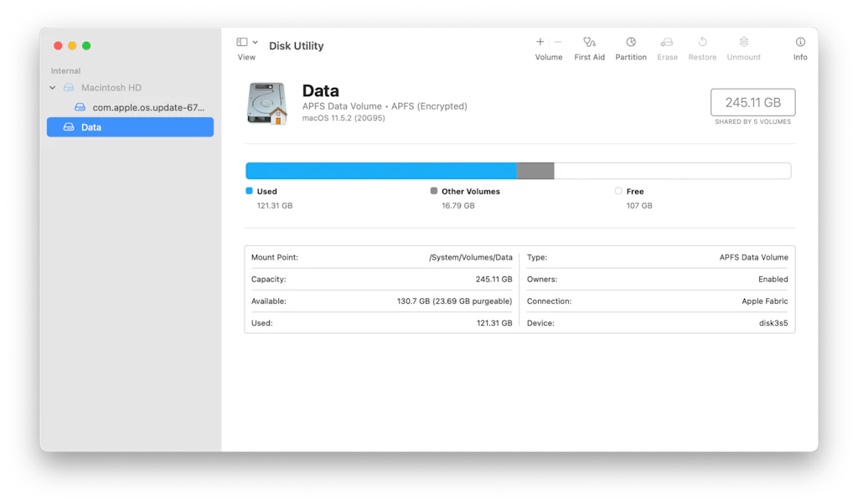
Task: Click the 'SHARED BY 5 VOLUMES' caption
Action: [752, 122]
